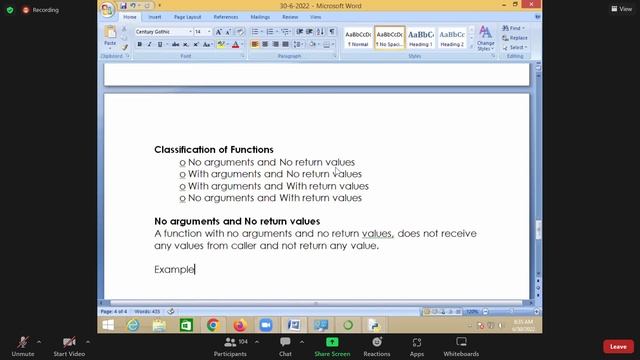Decrease paragraph indent

(300, 32)
